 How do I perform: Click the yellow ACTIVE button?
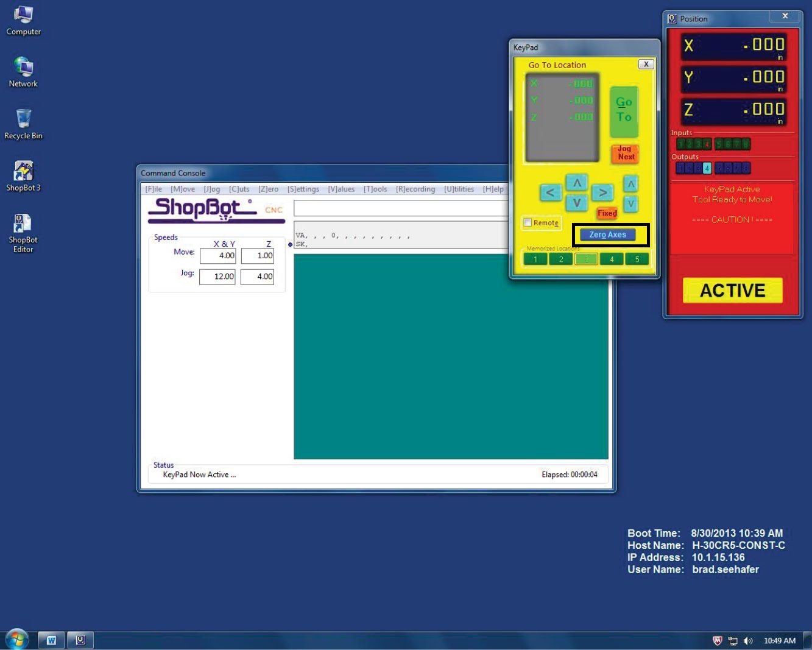click(732, 291)
